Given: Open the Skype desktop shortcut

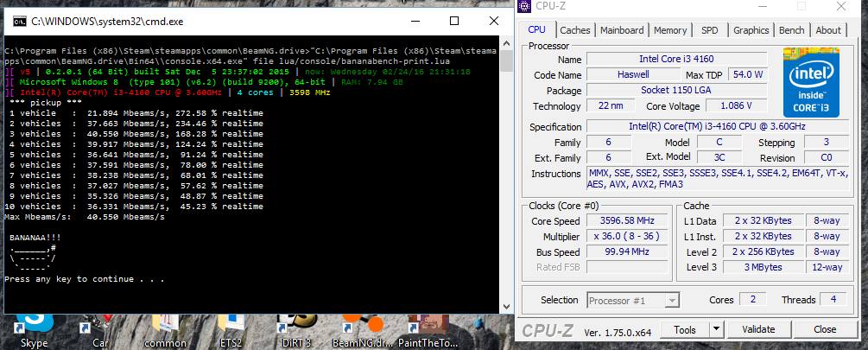Looking at the screenshot, I should point(35,332).
